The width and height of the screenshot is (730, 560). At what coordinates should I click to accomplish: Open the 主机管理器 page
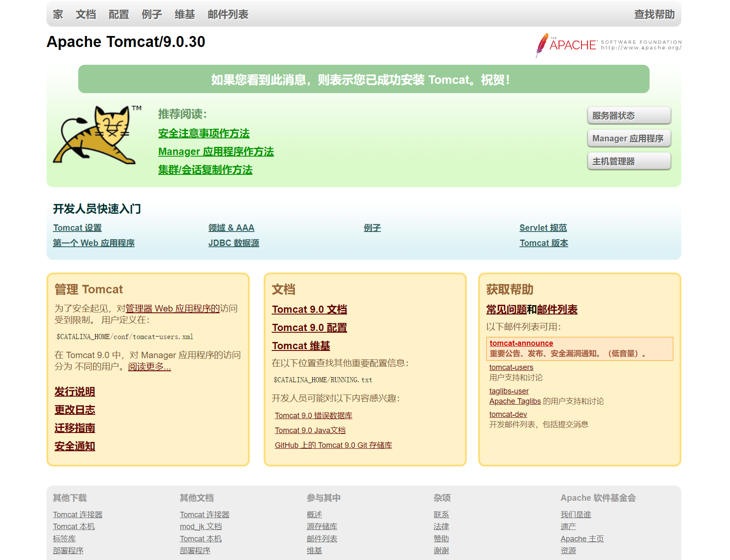pos(629,161)
